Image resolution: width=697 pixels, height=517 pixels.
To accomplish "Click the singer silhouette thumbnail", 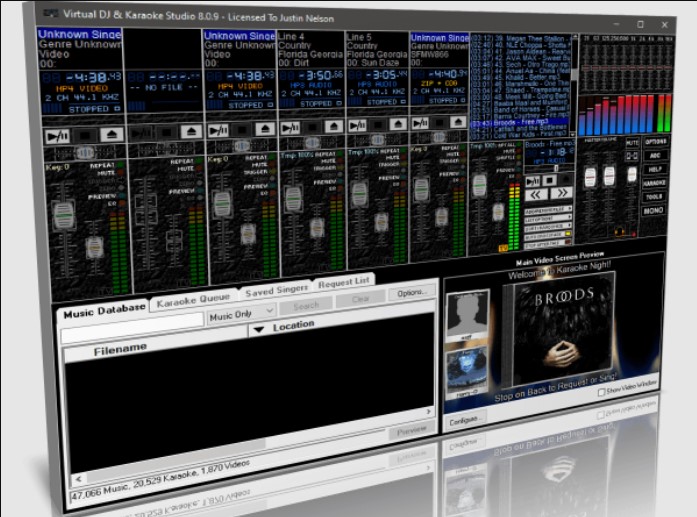I will tap(468, 315).
